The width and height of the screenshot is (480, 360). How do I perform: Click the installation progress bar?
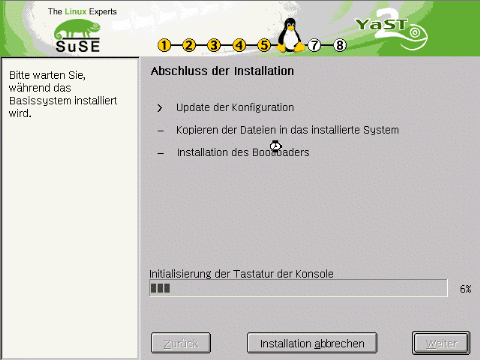pos(298,288)
